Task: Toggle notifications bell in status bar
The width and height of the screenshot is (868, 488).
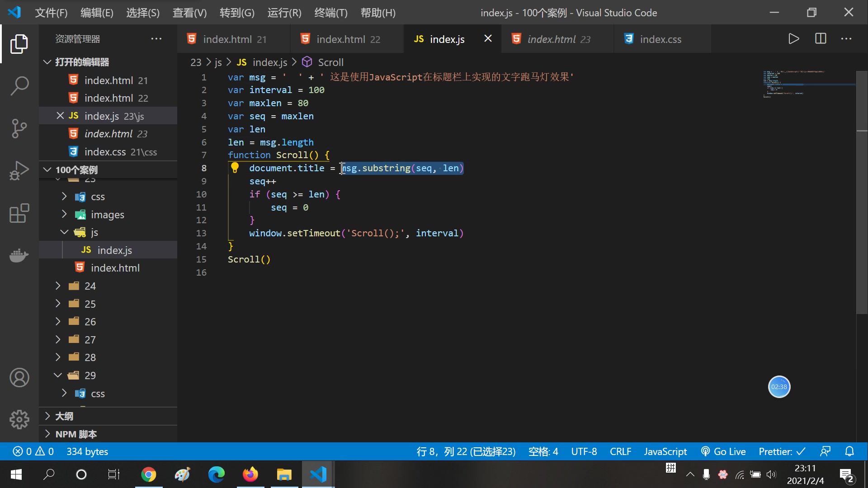Action: tap(849, 451)
